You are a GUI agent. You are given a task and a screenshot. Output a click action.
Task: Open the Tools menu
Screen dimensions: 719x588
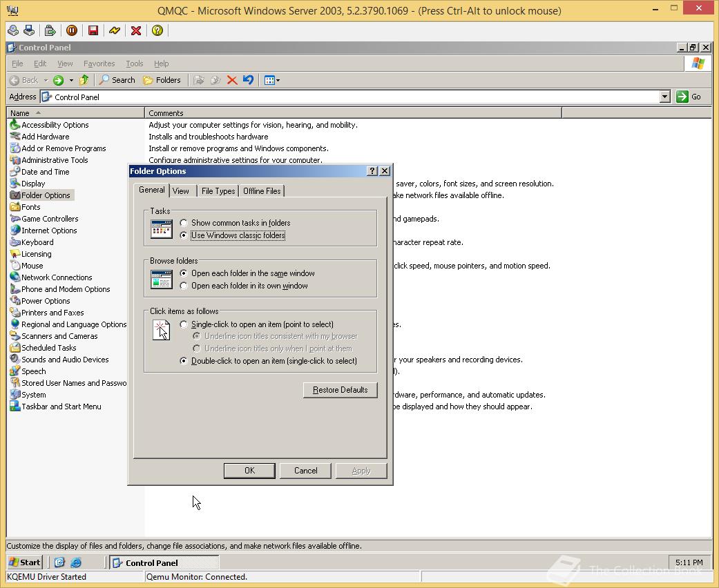pyautogui.click(x=135, y=63)
